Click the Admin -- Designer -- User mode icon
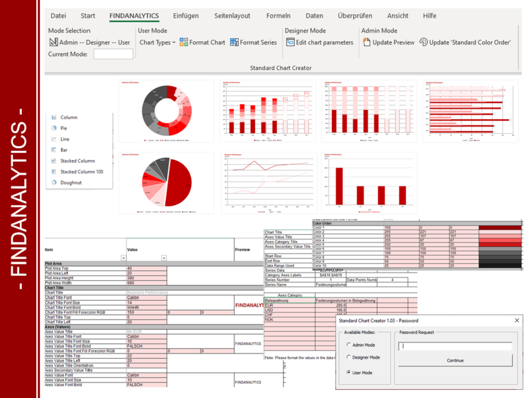The image size is (532, 398). tap(53, 42)
